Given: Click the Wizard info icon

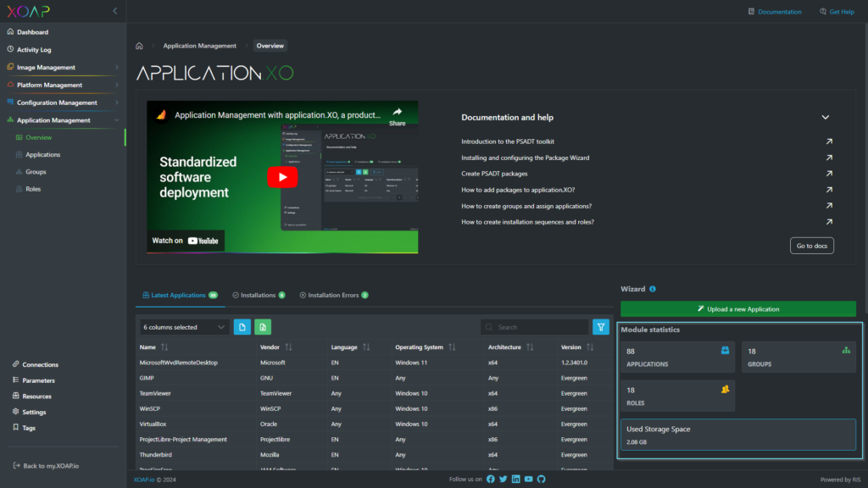Looking at the screenshot, I should coord(653,289).
